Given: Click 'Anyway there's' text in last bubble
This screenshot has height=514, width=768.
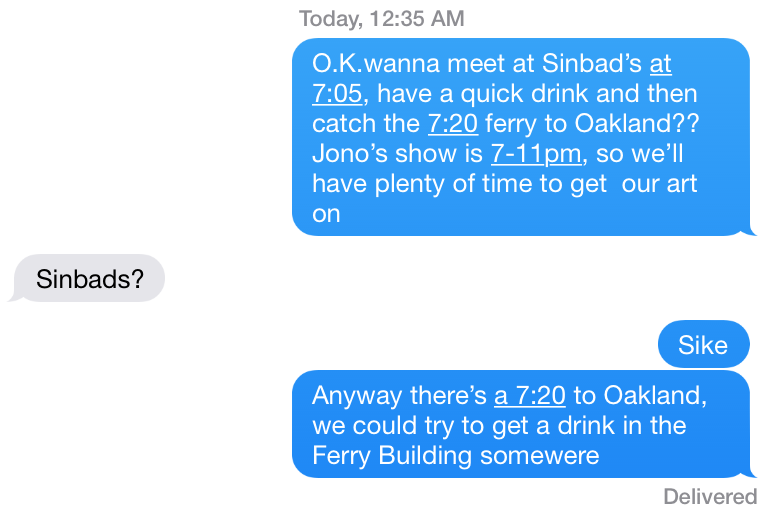Looking at the screenshot, I should tap(399, 395).
